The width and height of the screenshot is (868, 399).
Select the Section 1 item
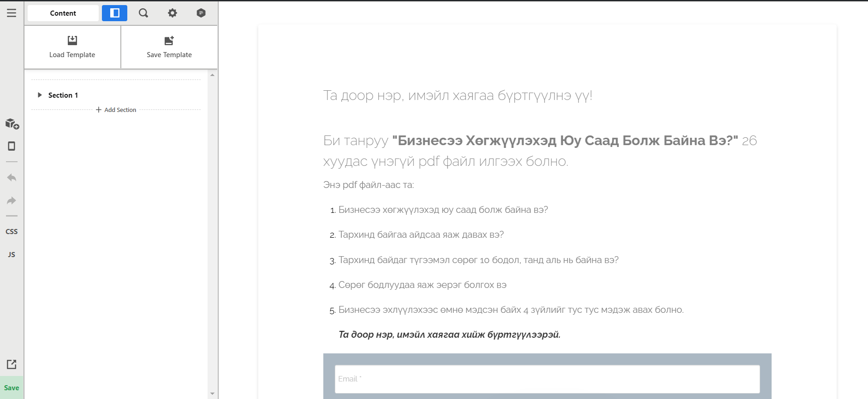pos(63,95)
